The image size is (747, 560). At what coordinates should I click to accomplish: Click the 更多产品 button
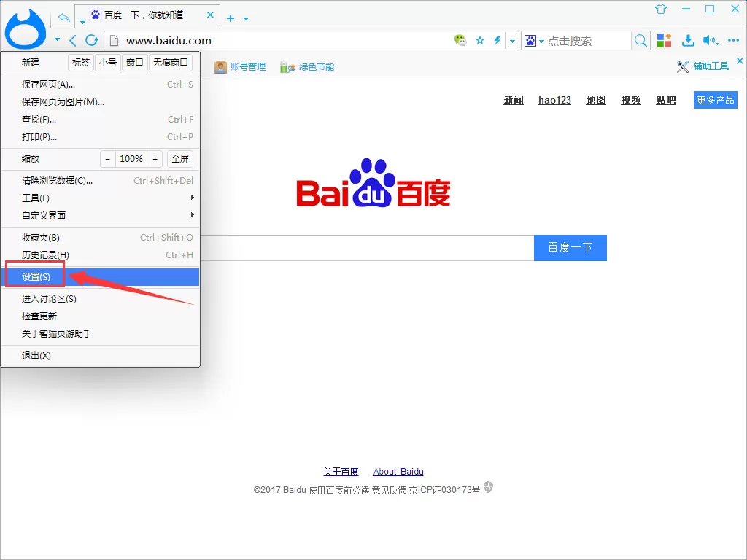(x=716, y=100)
